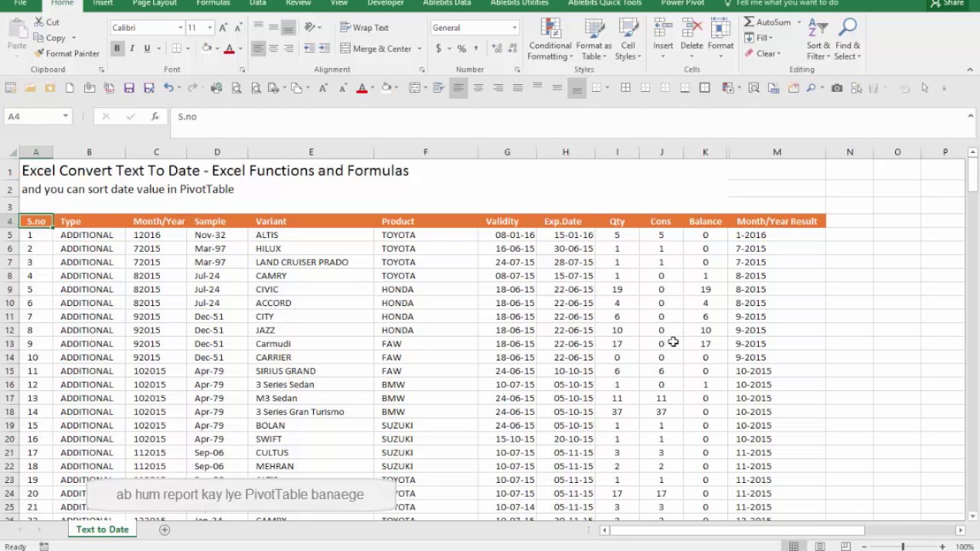Open the Page Layout ribbon tab
This screenshot has height=551, width=980.
click(155, 3)
